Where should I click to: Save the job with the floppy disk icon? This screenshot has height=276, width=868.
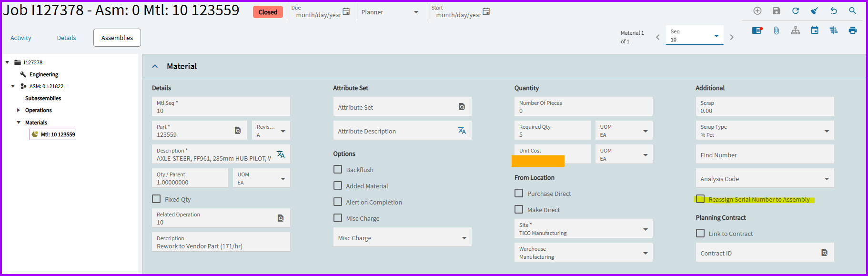pyautogui.click(x=777, y=11)
